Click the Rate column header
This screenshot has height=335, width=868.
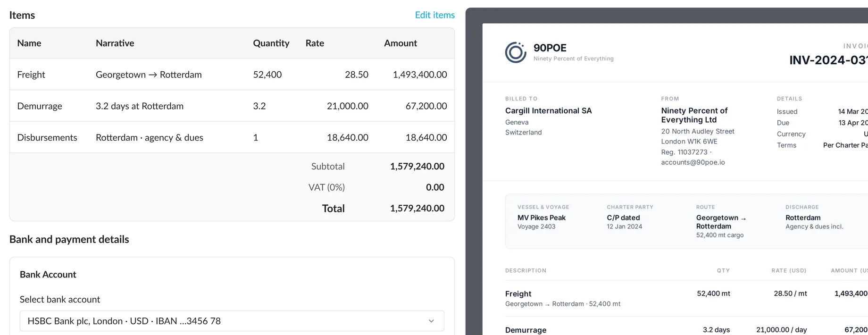[315, 43]
